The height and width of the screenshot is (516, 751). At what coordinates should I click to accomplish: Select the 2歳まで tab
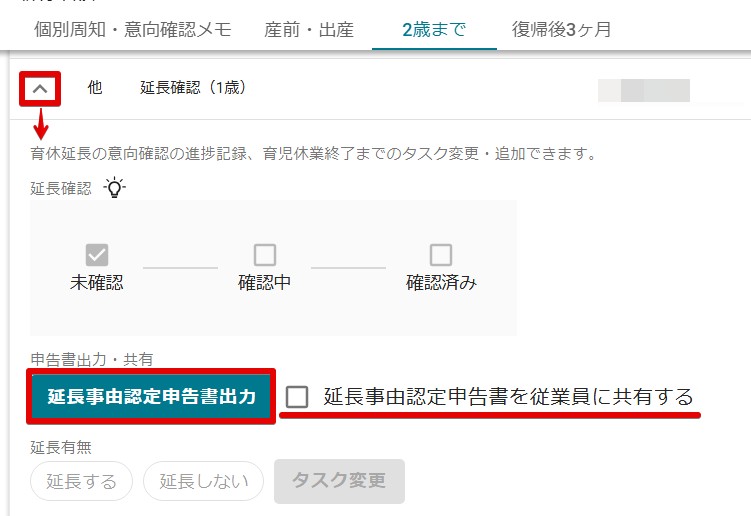point(434,29)
